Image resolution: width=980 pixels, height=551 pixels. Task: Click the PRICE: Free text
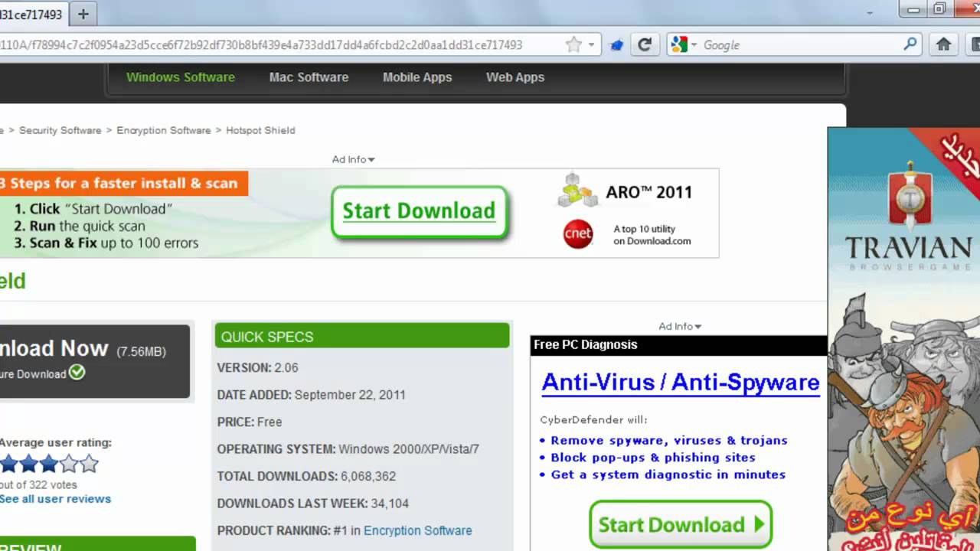tap(250, 422)
